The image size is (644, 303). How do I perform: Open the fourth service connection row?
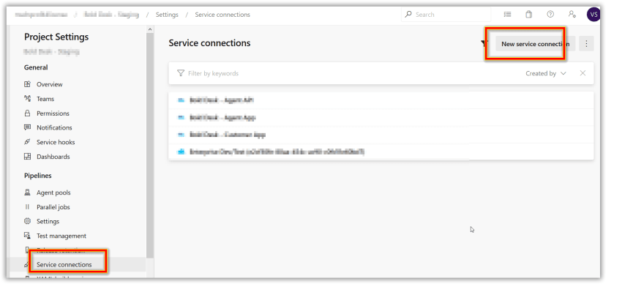(381, 152)
